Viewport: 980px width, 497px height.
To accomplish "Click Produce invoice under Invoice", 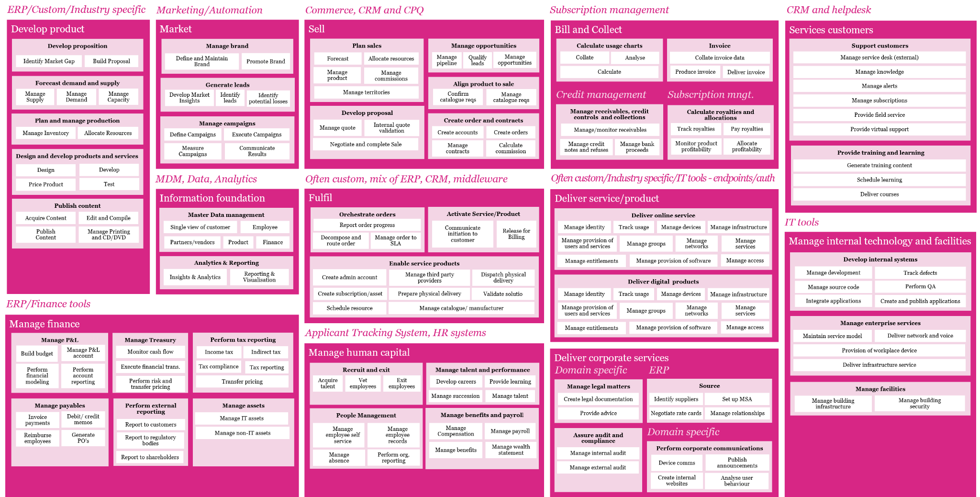I will point(695,72).
